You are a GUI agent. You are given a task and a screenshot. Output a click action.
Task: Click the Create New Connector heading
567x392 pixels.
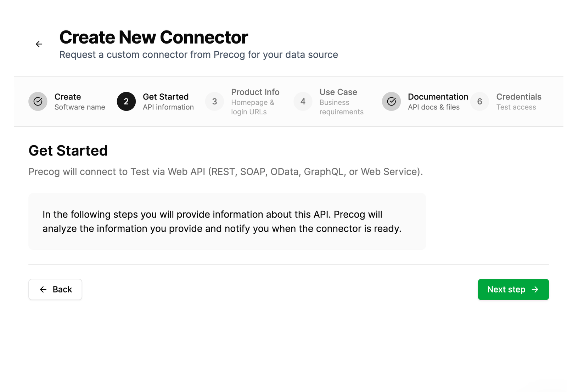tap(154, 37)
